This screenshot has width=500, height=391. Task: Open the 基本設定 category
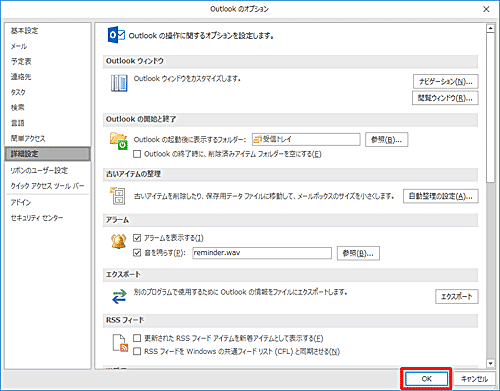(24, 31)
